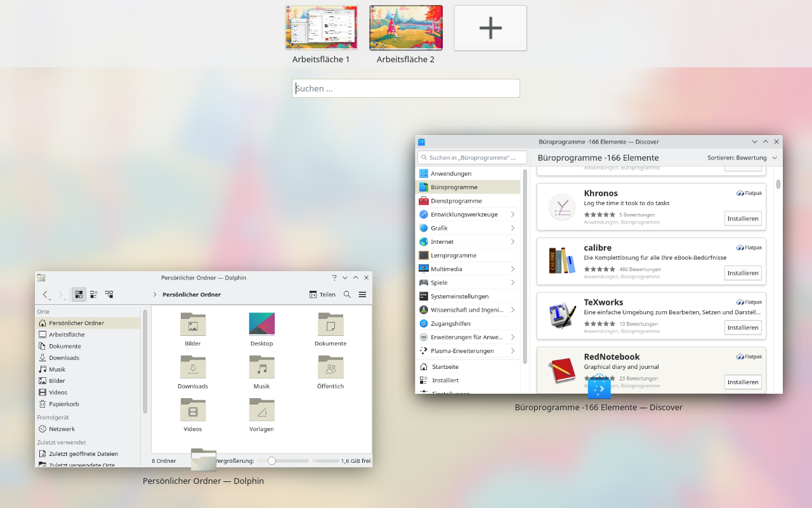This screenshot has height=508, width=812.
Task: Click the Dolphin places sidebar scrollbar
Action: pos(145,361)
